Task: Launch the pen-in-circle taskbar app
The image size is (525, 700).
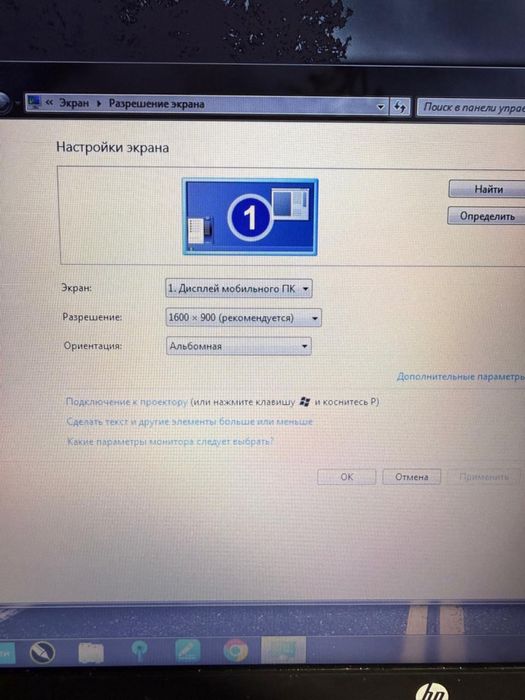Action: tap(42, 654)
